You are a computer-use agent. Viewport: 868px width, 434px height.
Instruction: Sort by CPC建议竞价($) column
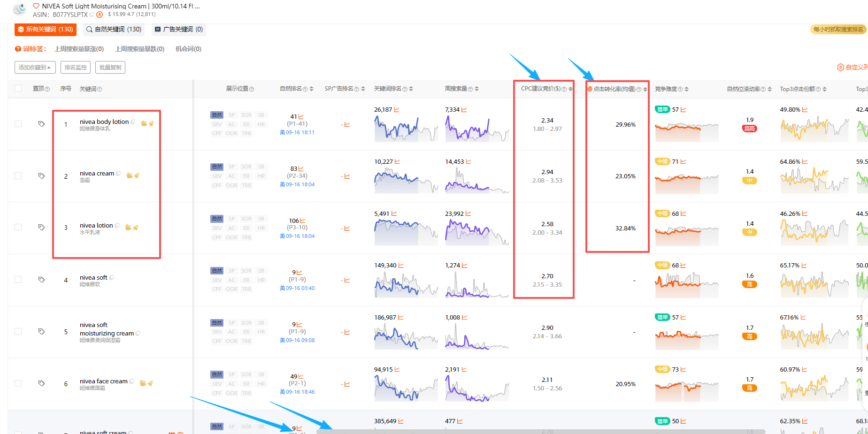570,89
